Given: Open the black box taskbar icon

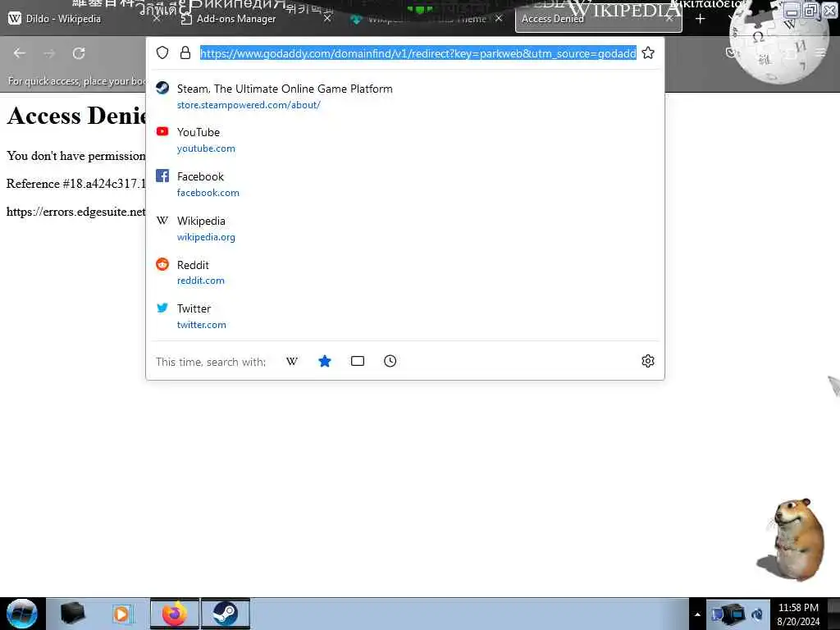Looking at the screenshot, I should (x=73, y=614).
